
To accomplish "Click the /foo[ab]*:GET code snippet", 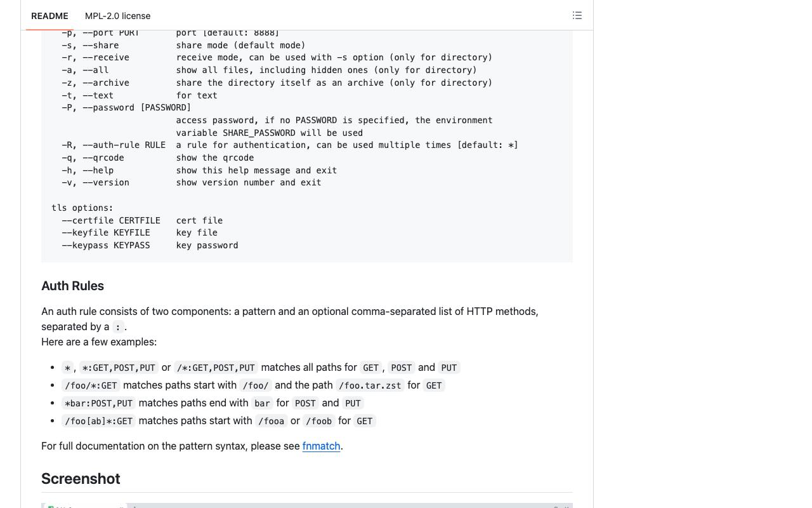I will (x=98, y=421).
